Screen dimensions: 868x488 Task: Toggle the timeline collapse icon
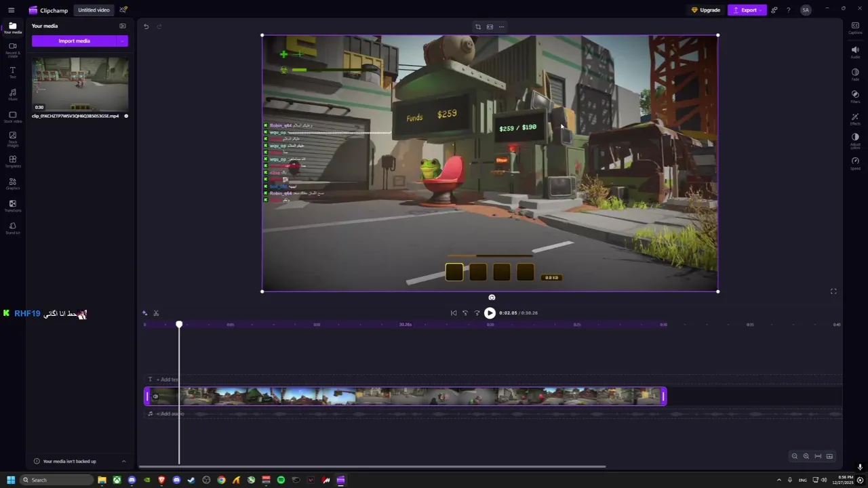829,456
